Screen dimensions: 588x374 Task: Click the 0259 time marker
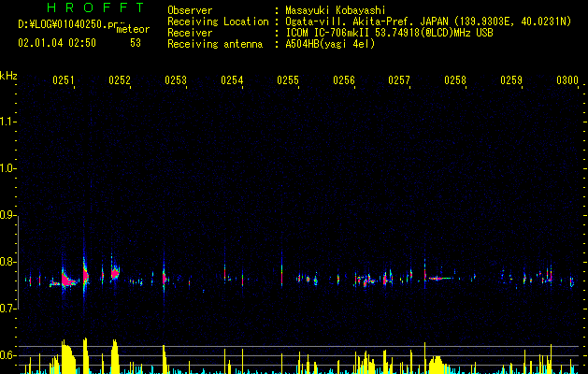pos(511,79)
